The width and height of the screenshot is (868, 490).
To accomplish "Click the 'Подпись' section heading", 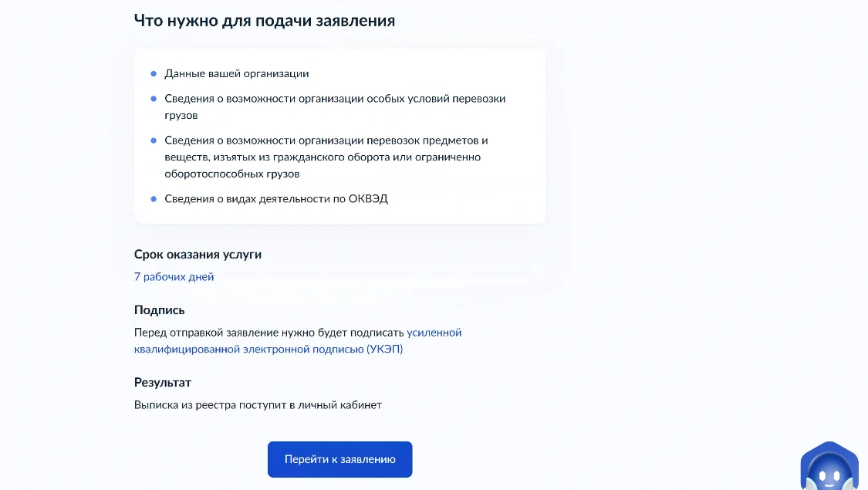I will point(160,309).
